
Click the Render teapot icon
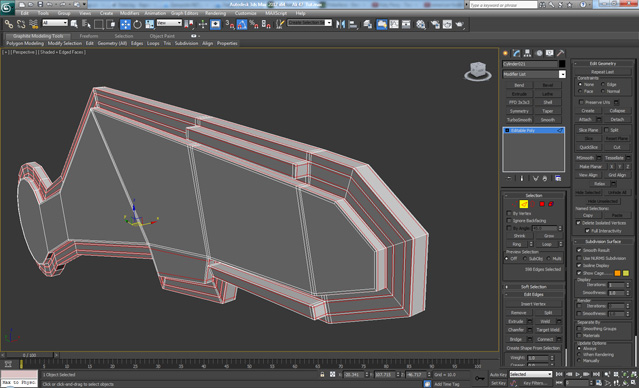(x=460, y=24)
